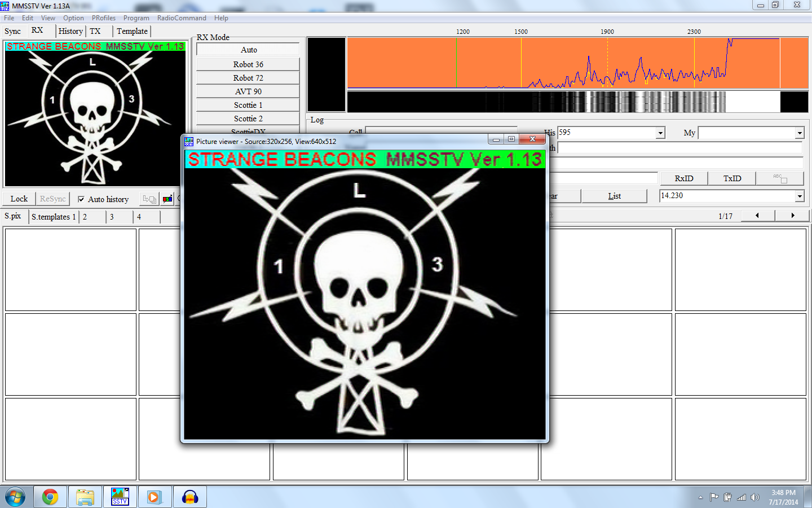Viewport: 812px width, 508px height.
Task: Click the received skull image thumbnail
Action: point(95,113)
